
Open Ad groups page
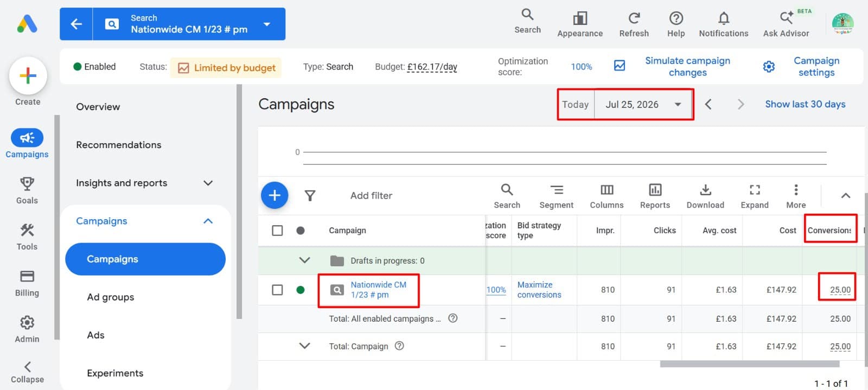(x=111, y=297)
